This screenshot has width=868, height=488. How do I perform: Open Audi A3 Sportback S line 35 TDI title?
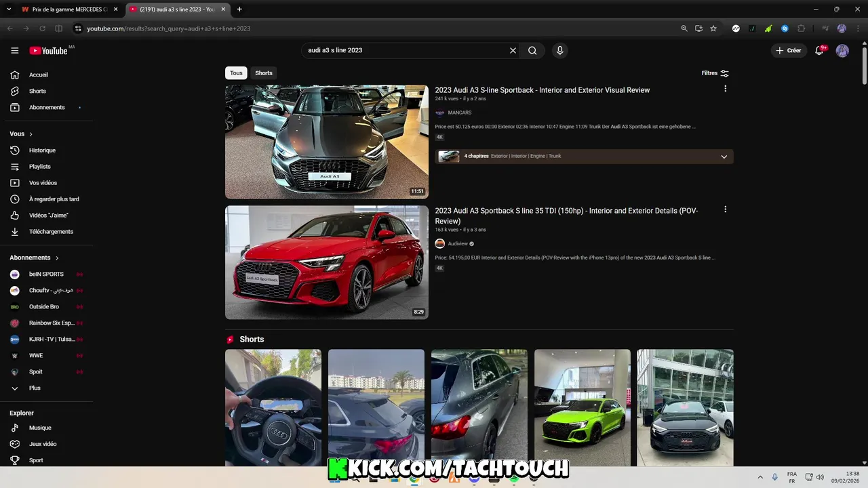click(566, 216)
